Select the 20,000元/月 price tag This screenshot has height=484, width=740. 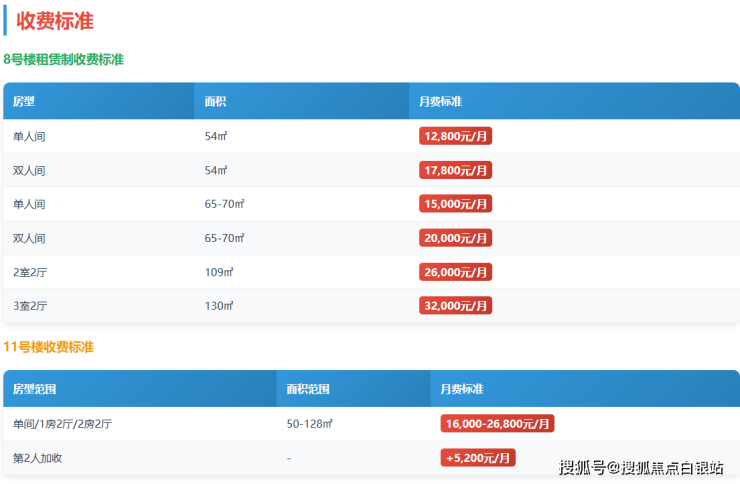tap(455, 238)
